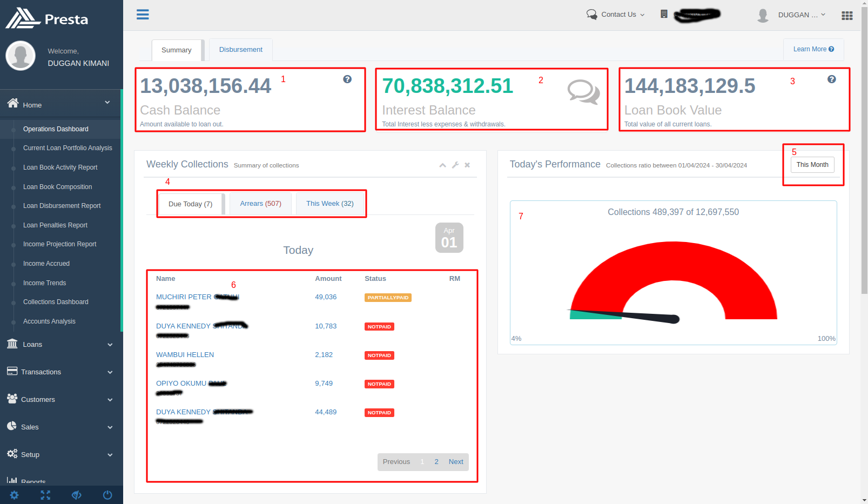The height and width of the screenshot is (504, 868).
Task: Toggle the crossed-eye visibility icon in sidebar footer
Action: 77,495
